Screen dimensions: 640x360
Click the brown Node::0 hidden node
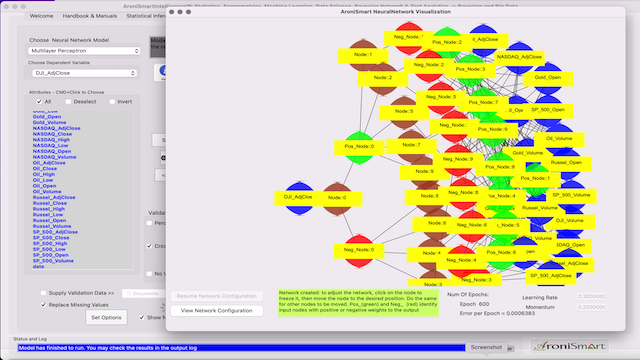point(337,198)
